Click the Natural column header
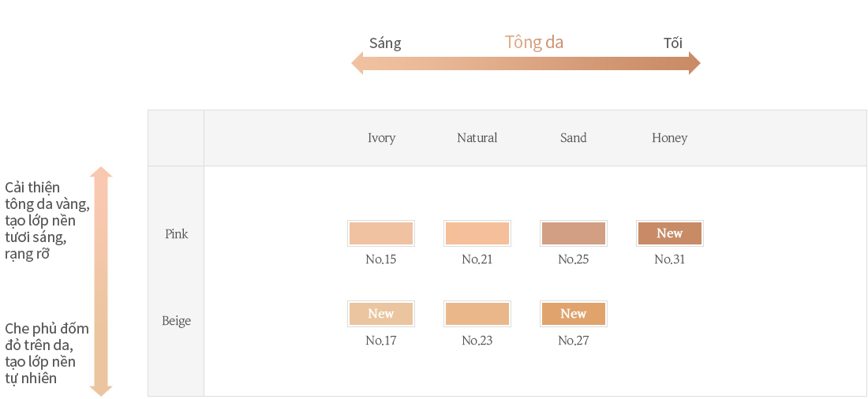This screenshot has height=399, width=868. pos(477,138)
